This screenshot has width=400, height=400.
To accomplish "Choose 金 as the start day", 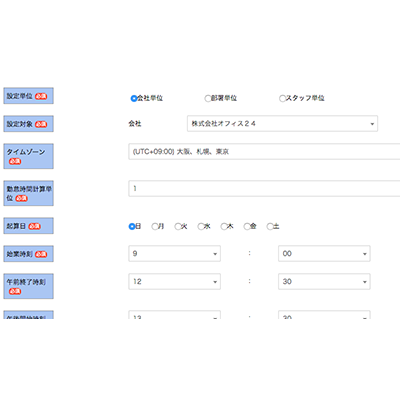I will (x=247, y=226).
